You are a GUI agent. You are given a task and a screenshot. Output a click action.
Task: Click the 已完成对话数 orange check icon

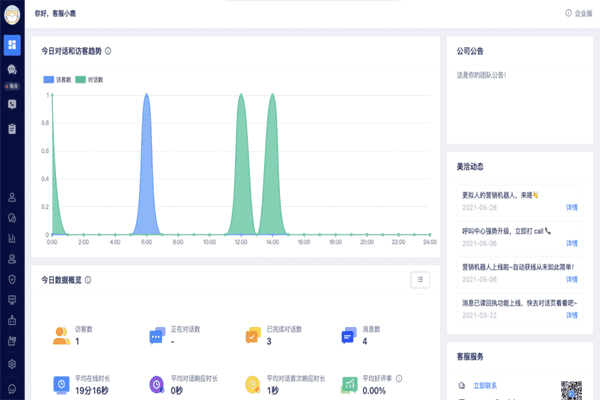click(x=253, y=336)
